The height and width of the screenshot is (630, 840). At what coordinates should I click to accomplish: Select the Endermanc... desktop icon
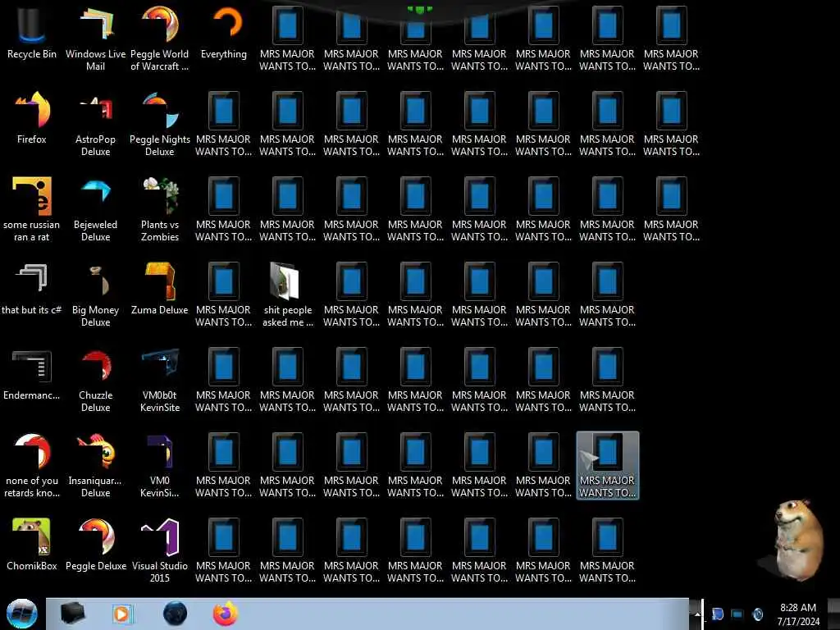point(32,375)
